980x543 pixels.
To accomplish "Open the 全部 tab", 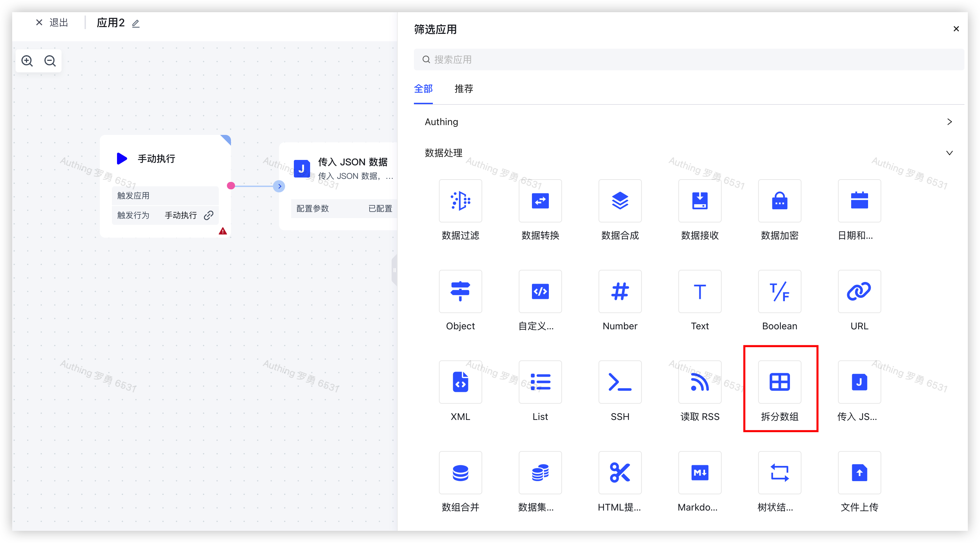I will [423, 89].
